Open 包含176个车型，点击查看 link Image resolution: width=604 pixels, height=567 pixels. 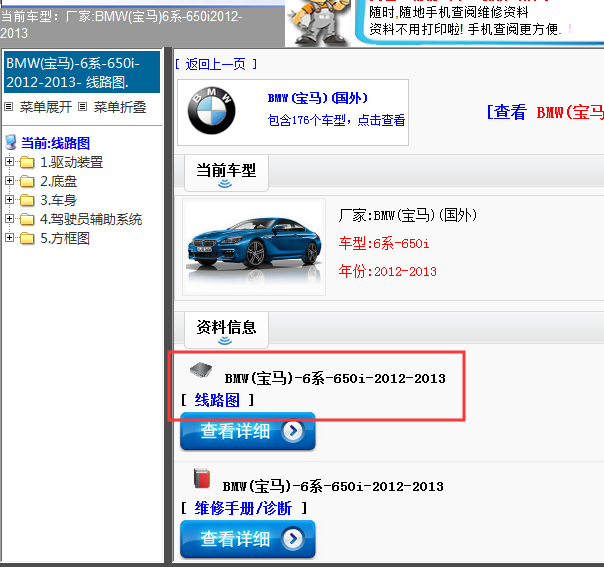coord(336,120)
